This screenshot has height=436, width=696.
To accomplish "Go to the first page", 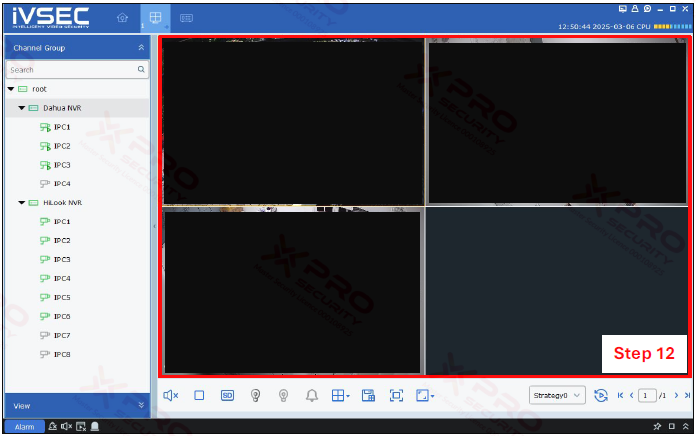I will (x=620, y=395).
